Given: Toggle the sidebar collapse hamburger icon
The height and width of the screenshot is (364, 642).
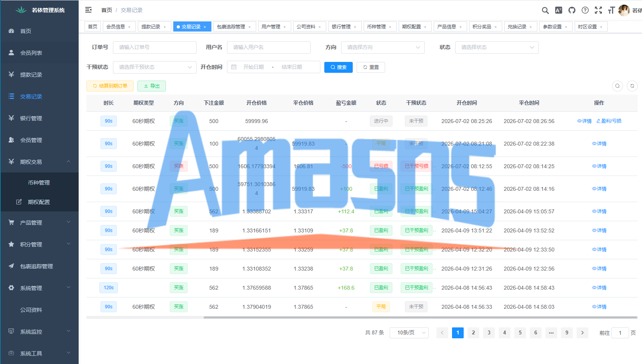Looking at the screenshot, I should click(88, 10).
